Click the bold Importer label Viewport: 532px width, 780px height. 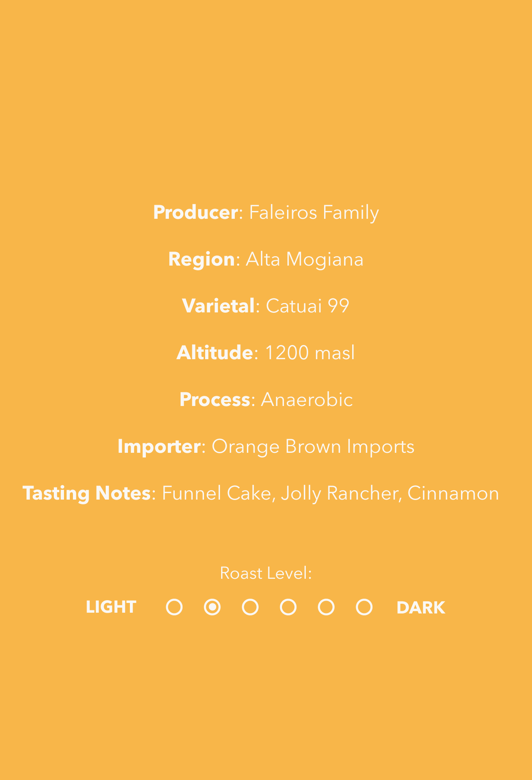click(x=159, y=446)
